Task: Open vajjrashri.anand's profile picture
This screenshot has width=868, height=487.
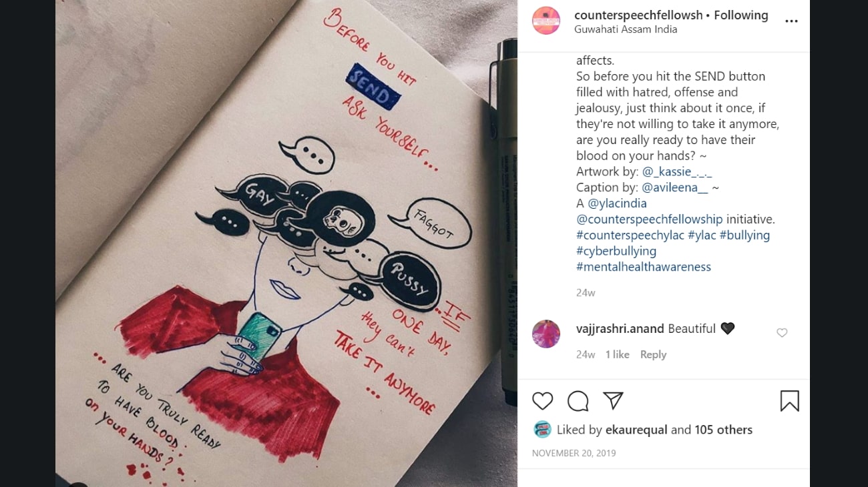Action: (x=546, y=334)
